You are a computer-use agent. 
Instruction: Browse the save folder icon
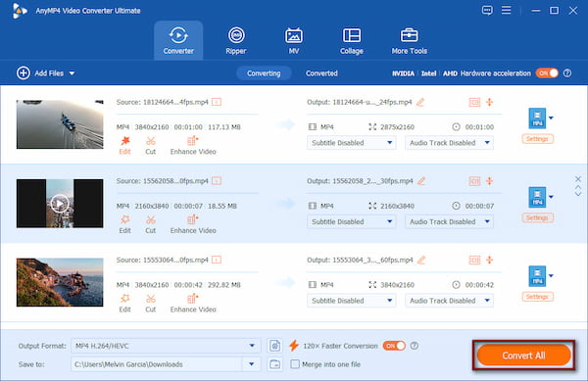tap(274, 364)
